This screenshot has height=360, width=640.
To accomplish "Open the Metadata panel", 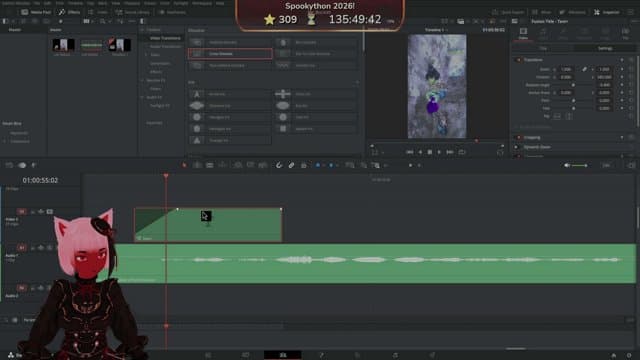I will [573, 12].
